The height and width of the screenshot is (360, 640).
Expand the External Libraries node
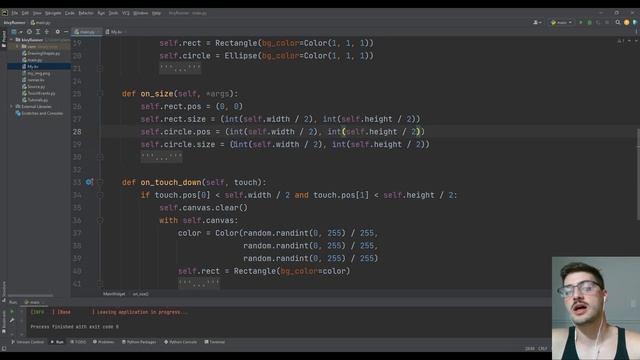coord(12,107)
